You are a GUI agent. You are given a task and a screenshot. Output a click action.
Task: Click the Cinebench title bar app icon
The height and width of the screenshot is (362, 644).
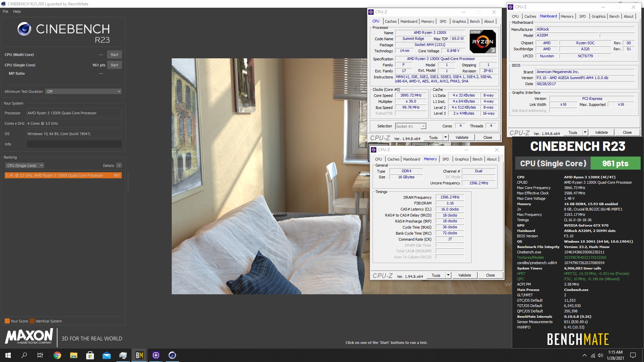point(4,4)
